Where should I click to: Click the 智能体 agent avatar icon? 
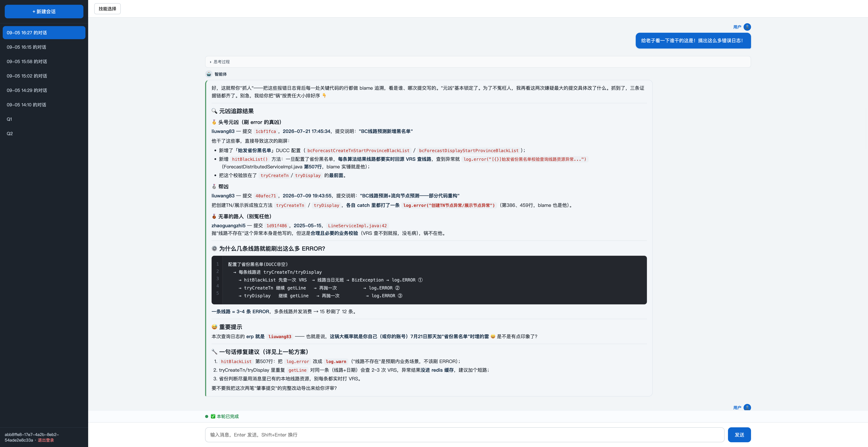[209, 74]
